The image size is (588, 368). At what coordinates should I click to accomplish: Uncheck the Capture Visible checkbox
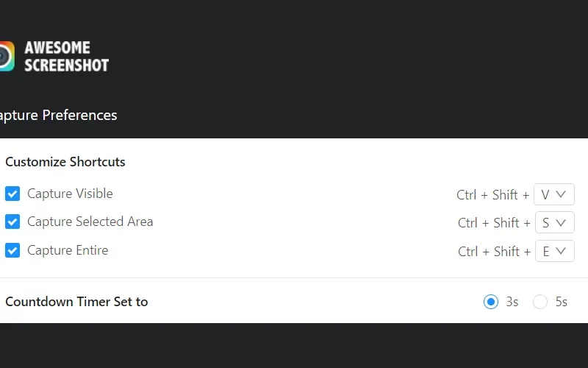12,194
